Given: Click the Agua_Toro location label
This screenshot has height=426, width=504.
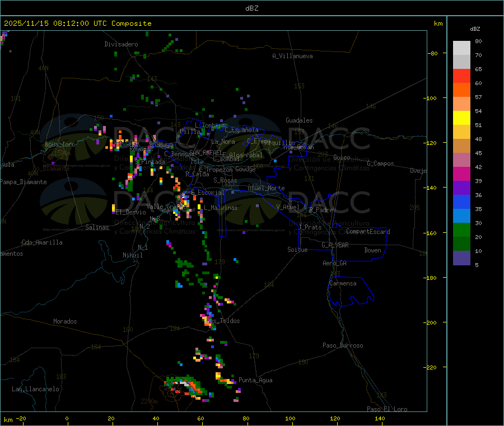Looking at the screenshot, I should click(x=60, y=144).
